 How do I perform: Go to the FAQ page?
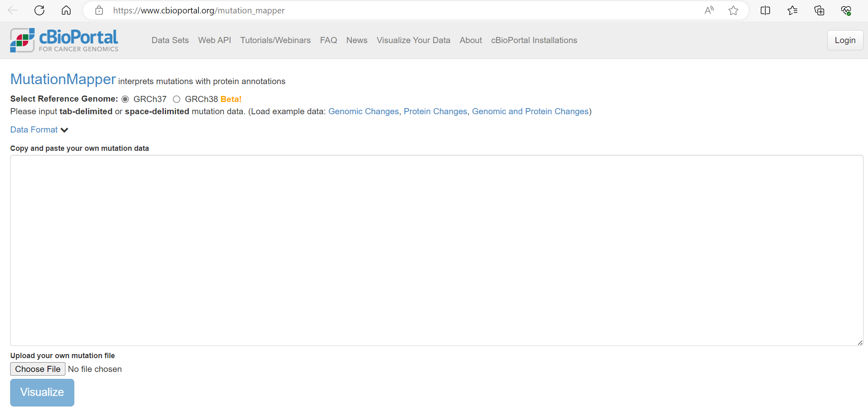329,40
